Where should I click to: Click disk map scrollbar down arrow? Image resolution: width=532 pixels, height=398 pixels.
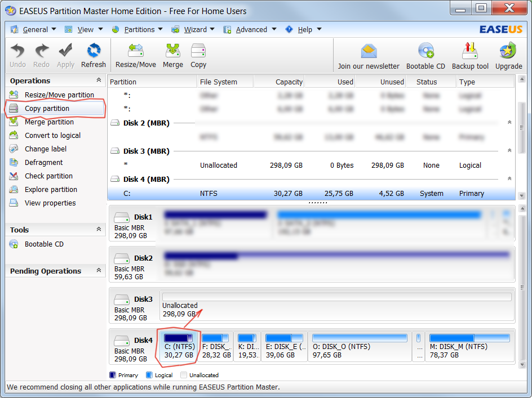[522, 365]
